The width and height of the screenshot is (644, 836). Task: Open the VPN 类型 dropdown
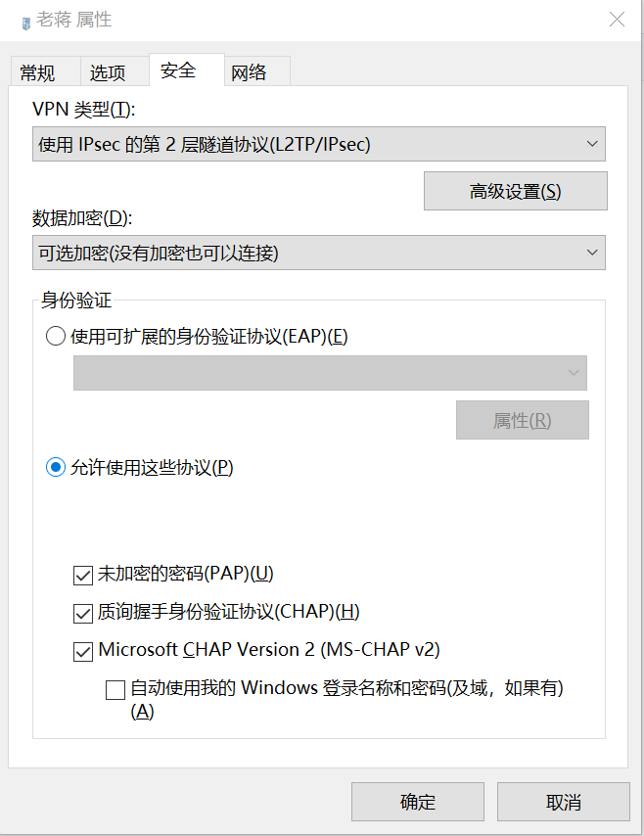tap(595, 144)
